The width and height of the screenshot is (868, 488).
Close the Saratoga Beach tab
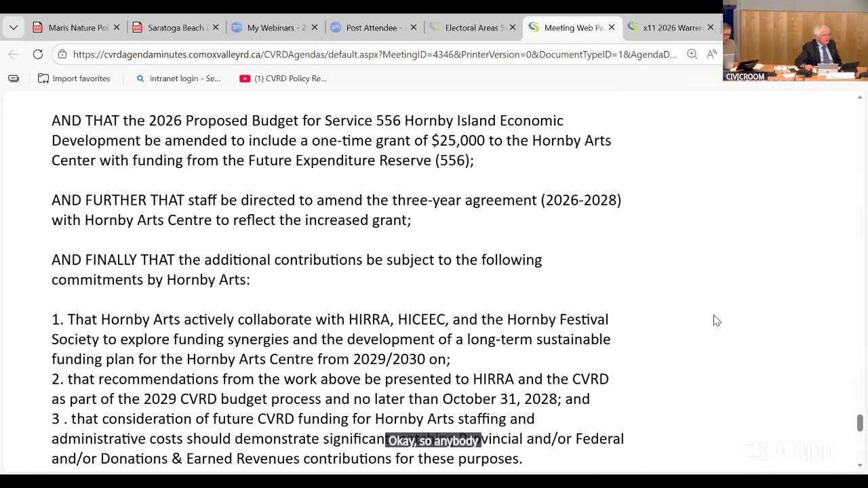216,28
